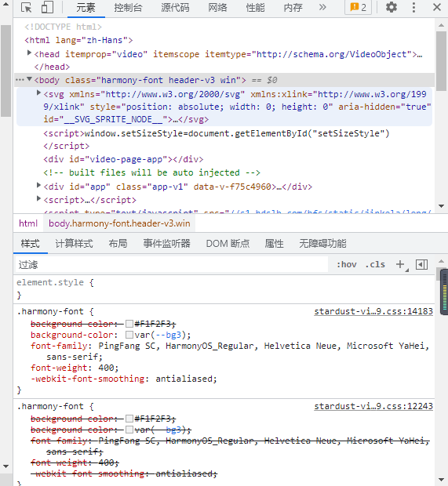Click the var(--bg3) background color swatch
Viewport: 448px width, 486px height.
[x=129, y=335]
